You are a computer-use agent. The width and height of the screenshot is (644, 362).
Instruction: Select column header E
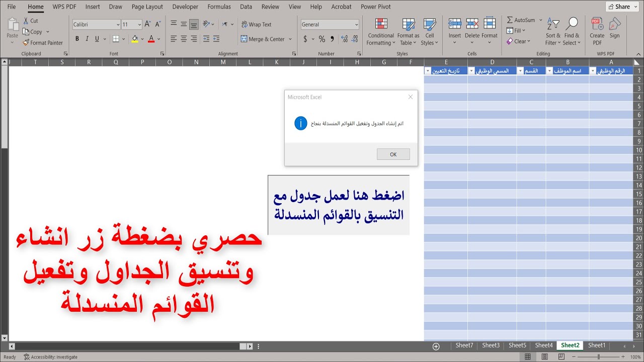pos(446,62)
